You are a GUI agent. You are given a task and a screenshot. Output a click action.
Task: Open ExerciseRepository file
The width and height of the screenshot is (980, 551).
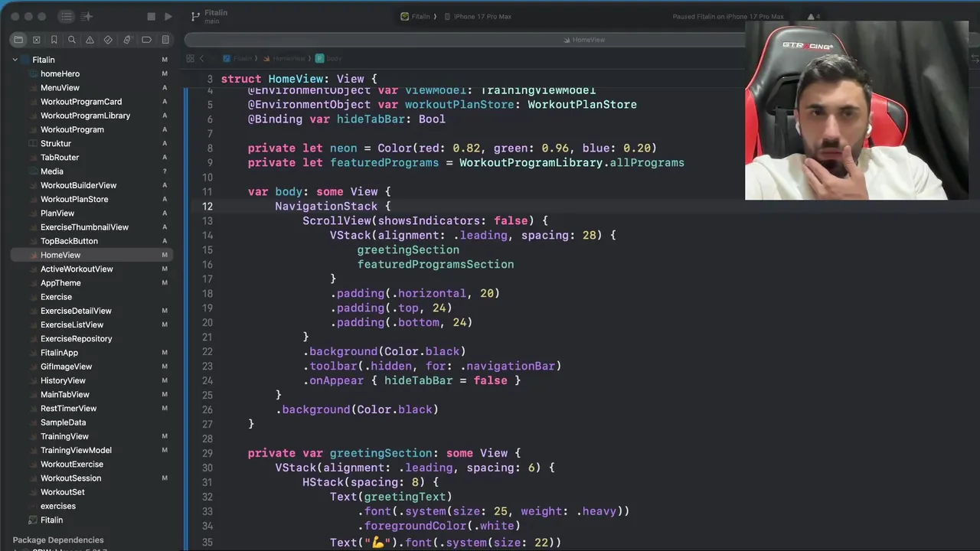click(76, 339)
